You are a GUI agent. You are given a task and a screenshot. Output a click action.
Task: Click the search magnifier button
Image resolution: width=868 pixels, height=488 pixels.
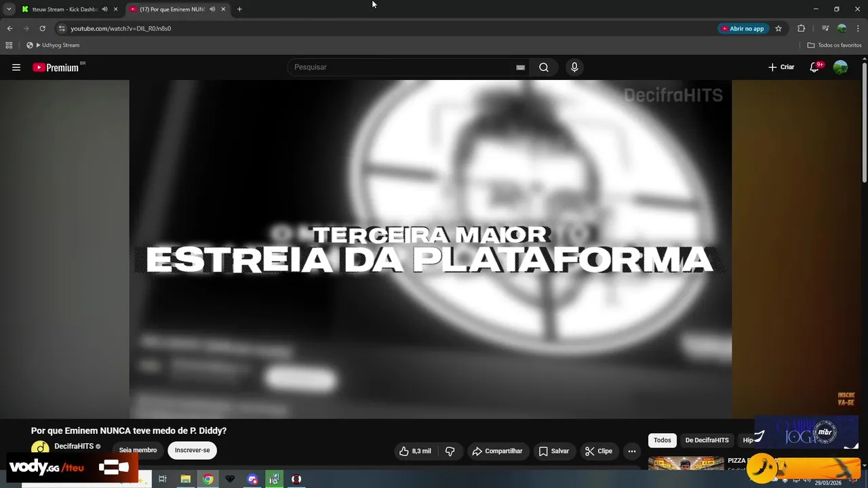pyautogui.click(x=544, y=67)
